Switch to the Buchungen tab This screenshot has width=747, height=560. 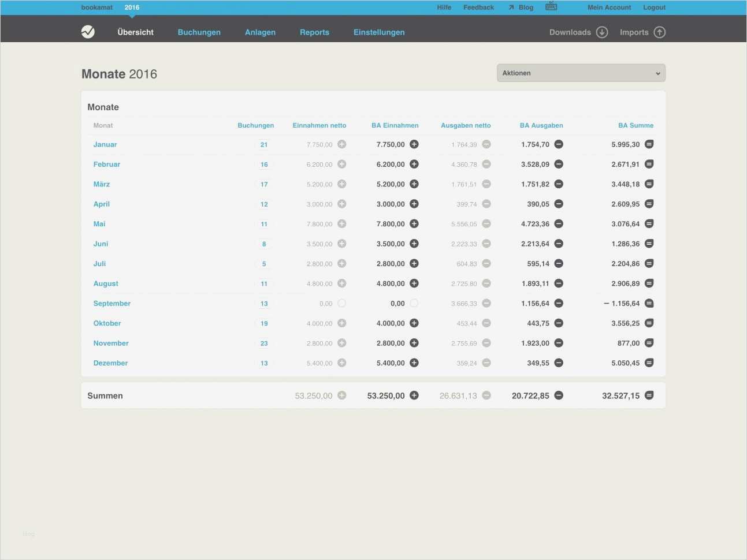point(199,32)
